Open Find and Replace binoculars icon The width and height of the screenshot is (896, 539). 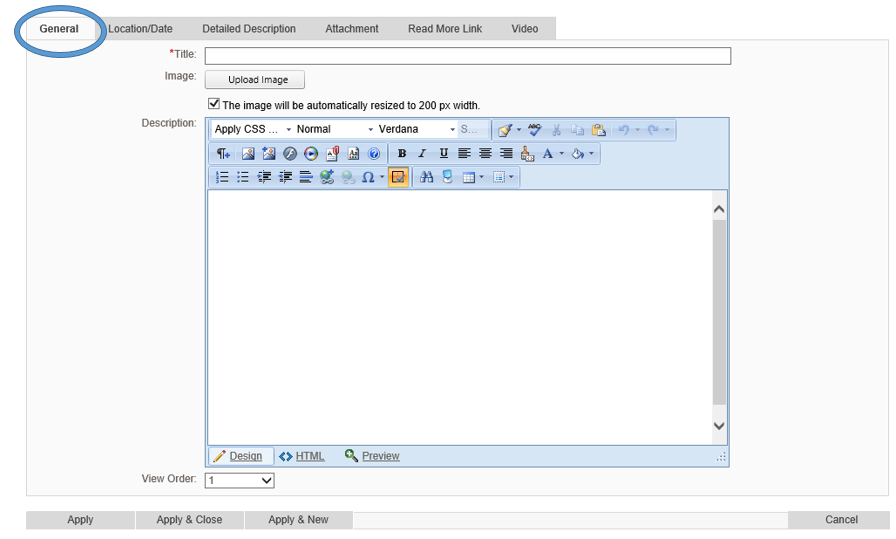tap(426, 177)
